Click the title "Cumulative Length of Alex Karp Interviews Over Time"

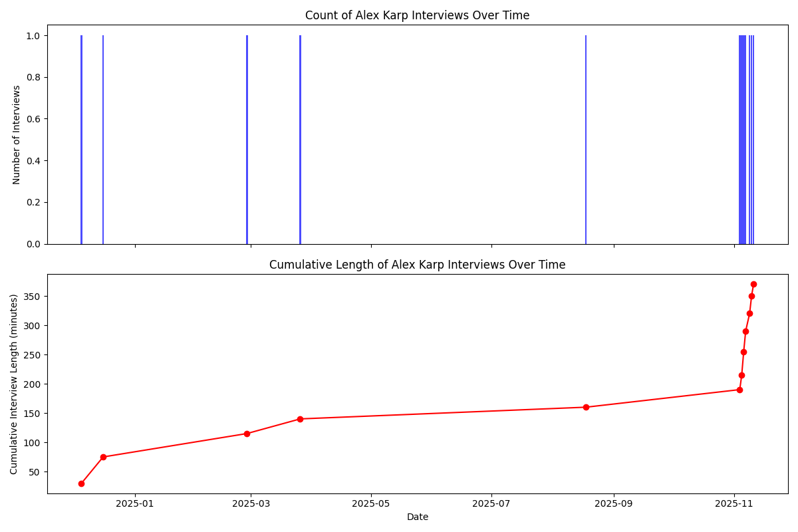(417, 265)
